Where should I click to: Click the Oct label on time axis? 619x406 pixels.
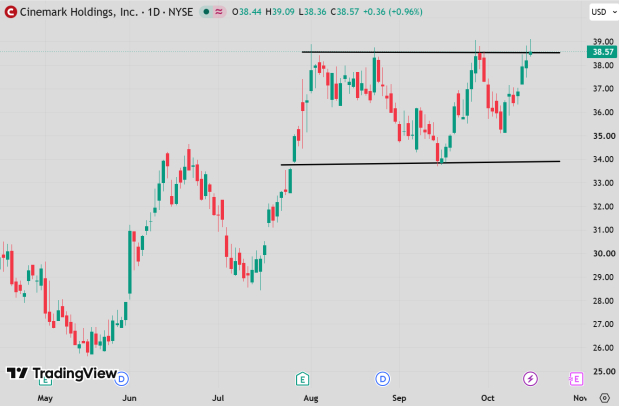pyautogui.click(x=488, y=398)
